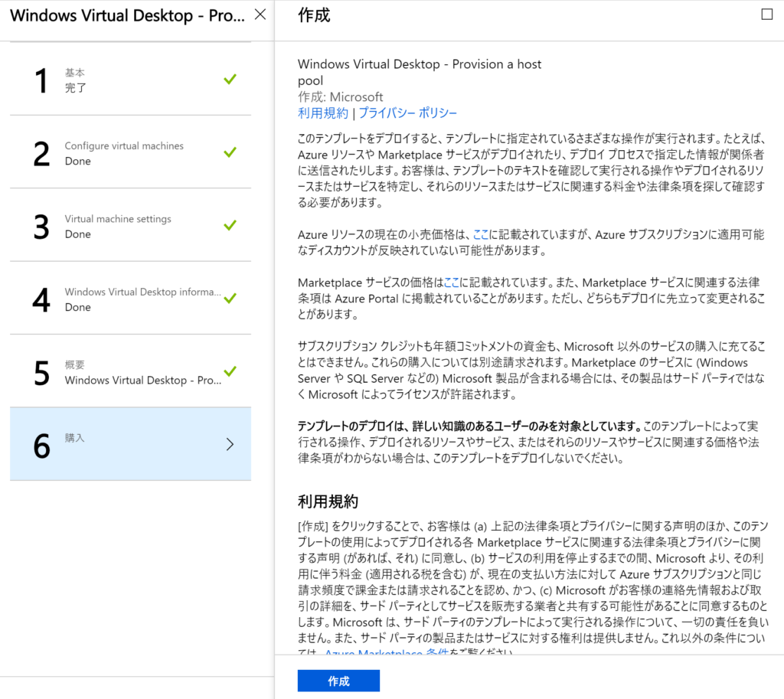Viewport: 784px width, 699px height.
Task: Click checkmark beside step 5 概要
Action: [x=230, y=371]
